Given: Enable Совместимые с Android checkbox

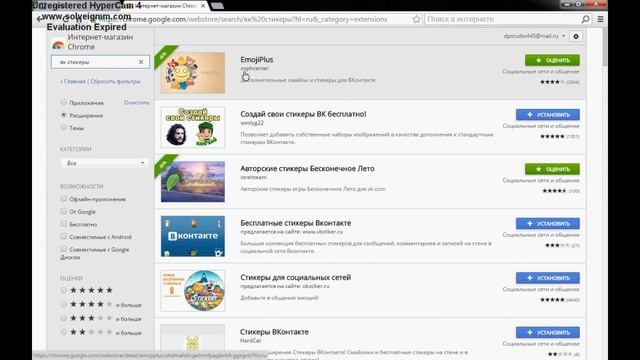Looking at the screenshot, I should tap(64, 236).
